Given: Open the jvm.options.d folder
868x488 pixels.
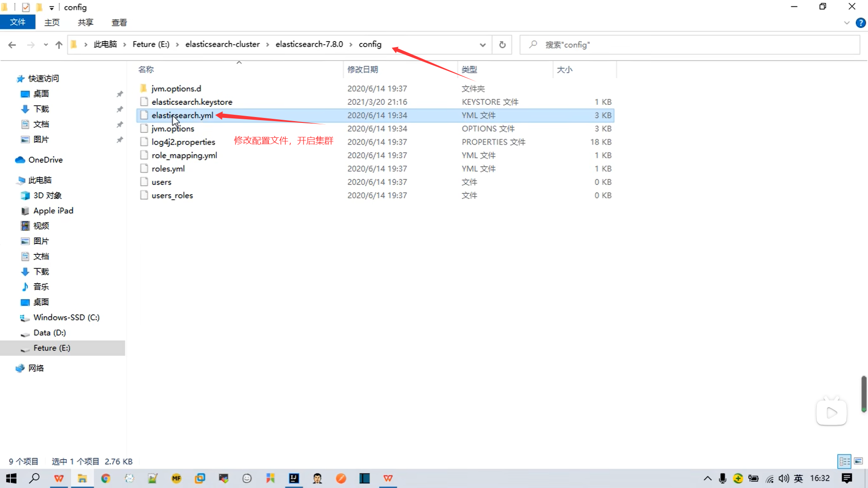Looking at the screenshot, I should coord(176,89).
